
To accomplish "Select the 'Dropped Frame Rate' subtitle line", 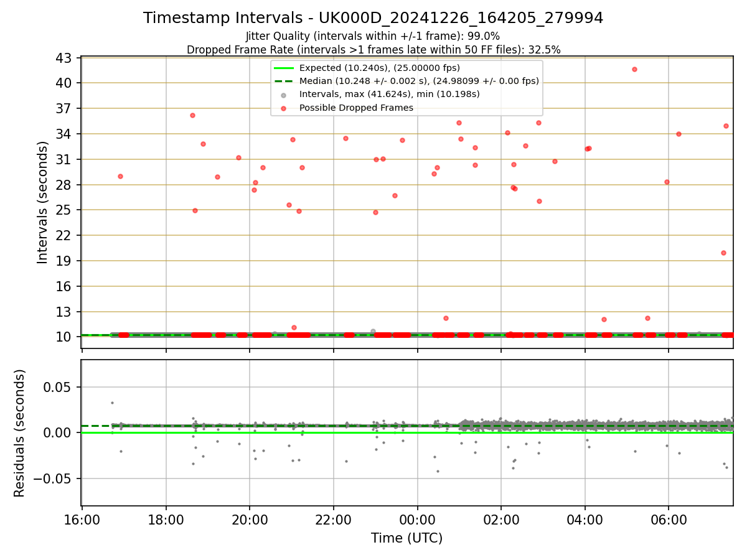I will click(374, 50).
